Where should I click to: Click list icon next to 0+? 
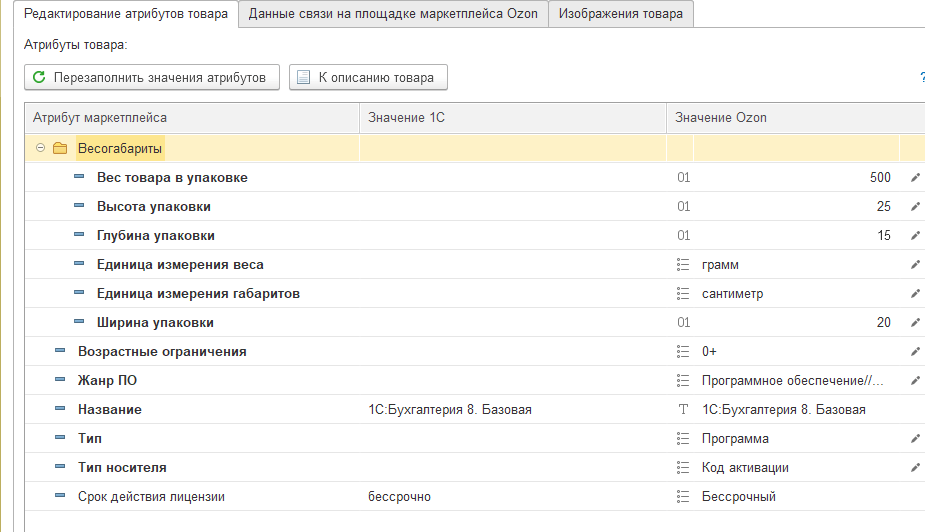coord(683,352)
